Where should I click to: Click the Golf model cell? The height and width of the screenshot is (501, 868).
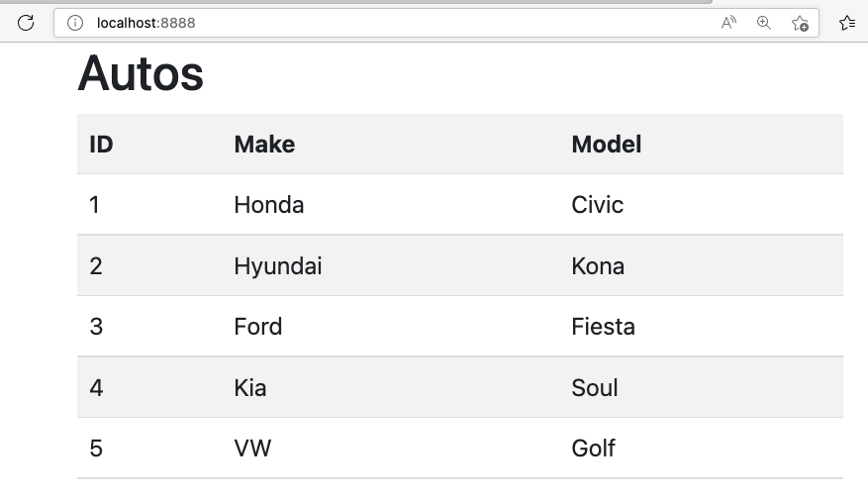pos(593,449)
